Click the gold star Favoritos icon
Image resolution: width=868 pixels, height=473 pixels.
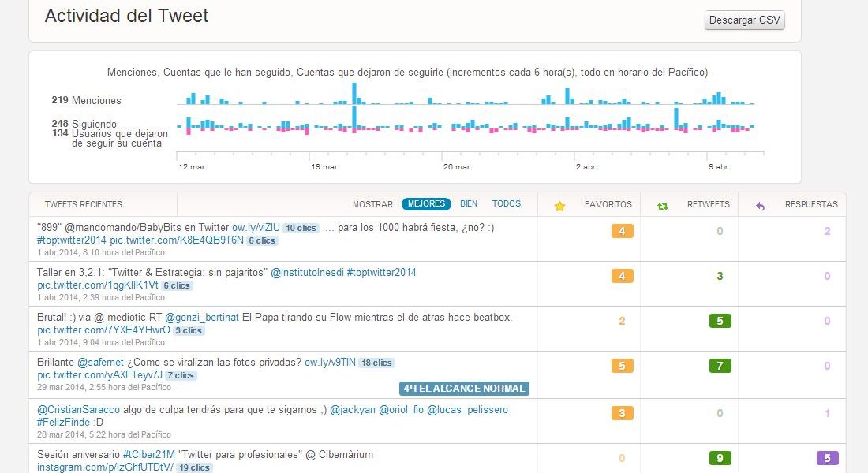(x=559, y=206)
